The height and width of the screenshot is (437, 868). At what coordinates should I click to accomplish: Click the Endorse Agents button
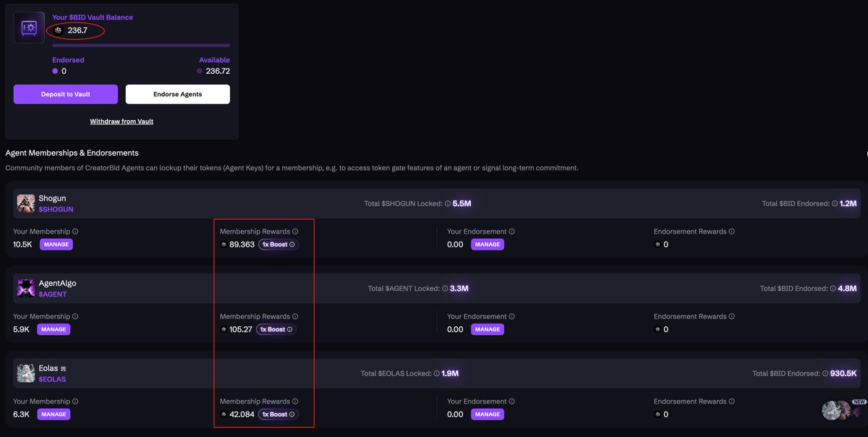click(x=178, y=94)
